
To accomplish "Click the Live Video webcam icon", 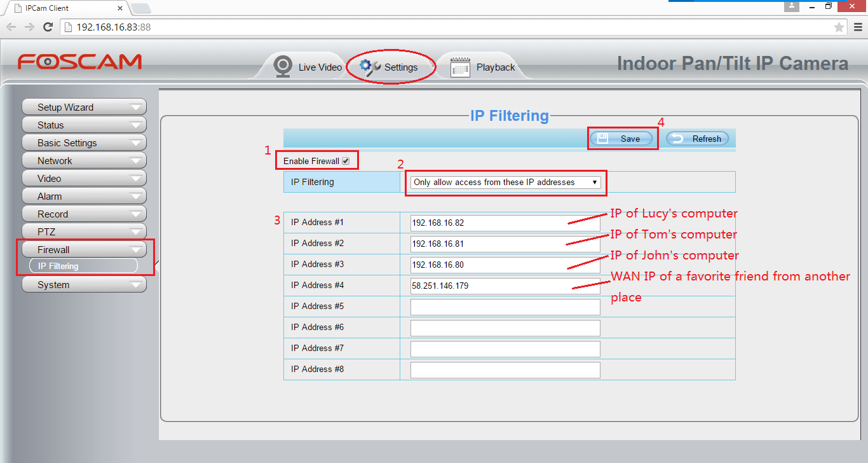I will coord(283,67).
